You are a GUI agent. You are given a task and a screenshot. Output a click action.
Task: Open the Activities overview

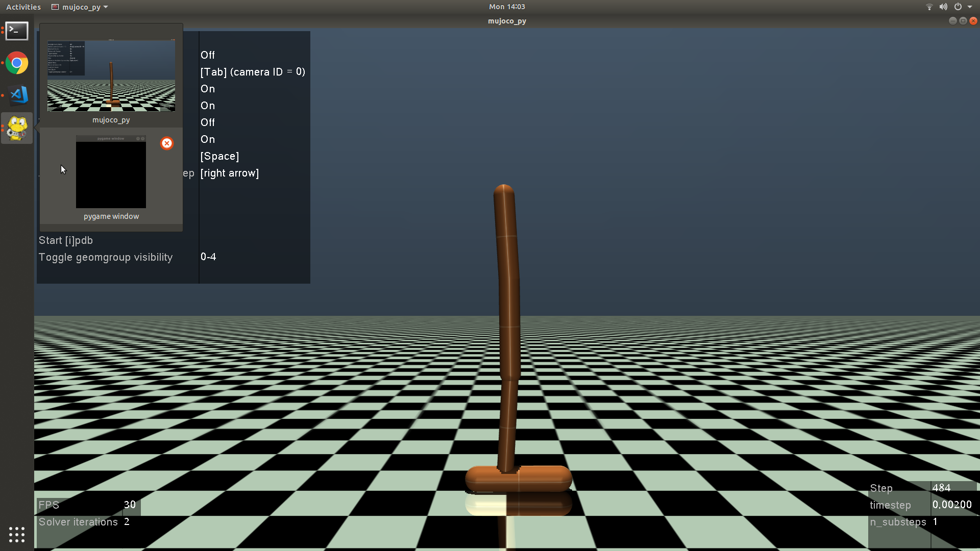click(23, 7)
